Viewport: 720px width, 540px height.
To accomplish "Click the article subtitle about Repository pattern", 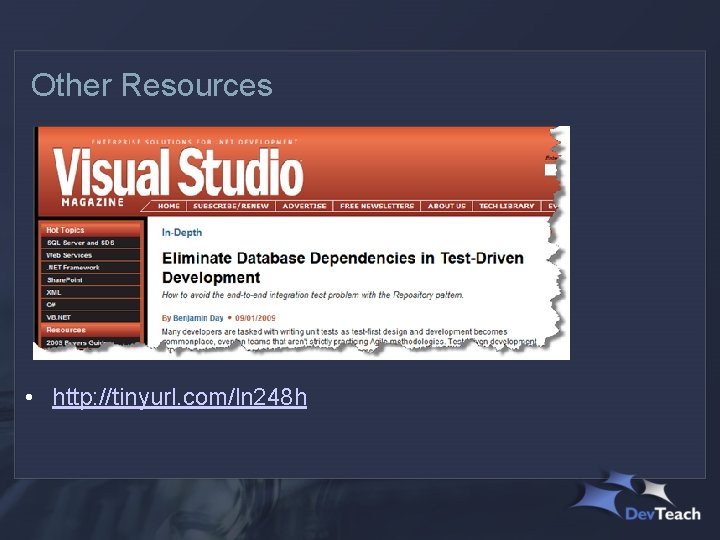I will coord(313,295).
